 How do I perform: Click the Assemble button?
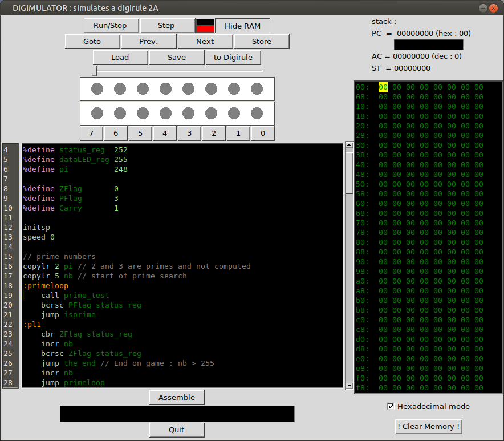click(x=177, y=398)
